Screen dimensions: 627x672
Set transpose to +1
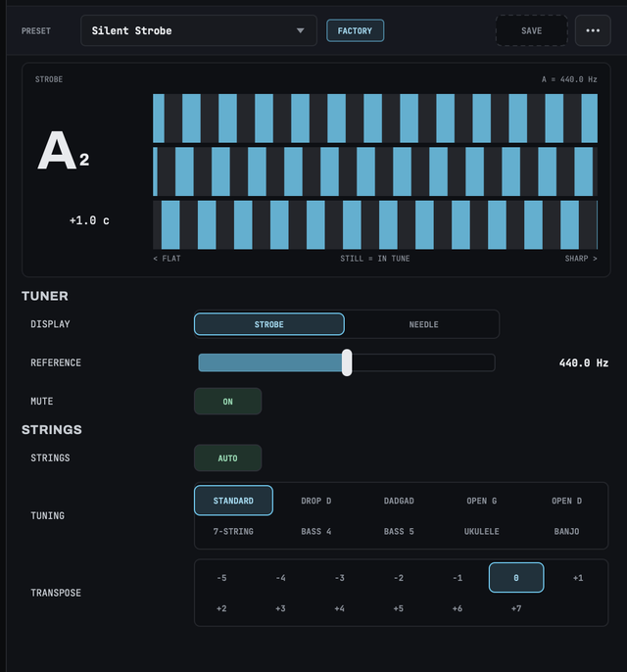point(578,578)
